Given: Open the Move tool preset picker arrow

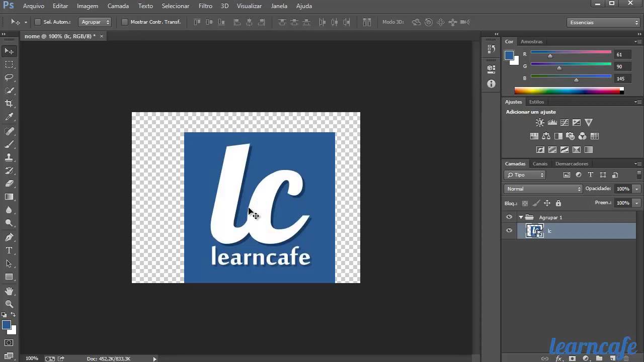Looking at the screenshot, I should (x=26, y=23).
